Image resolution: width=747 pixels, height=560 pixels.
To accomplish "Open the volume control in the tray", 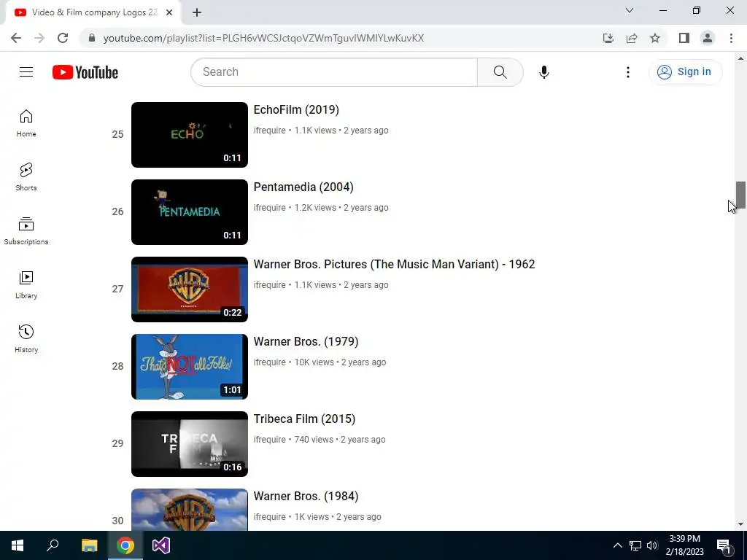I will click(x=652, y=545).
